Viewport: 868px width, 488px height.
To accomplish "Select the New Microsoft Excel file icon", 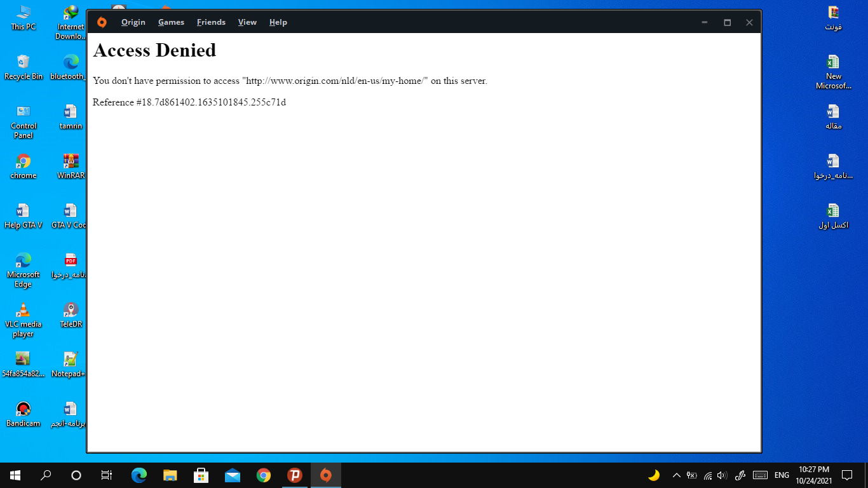I will [x=833, y=72].
